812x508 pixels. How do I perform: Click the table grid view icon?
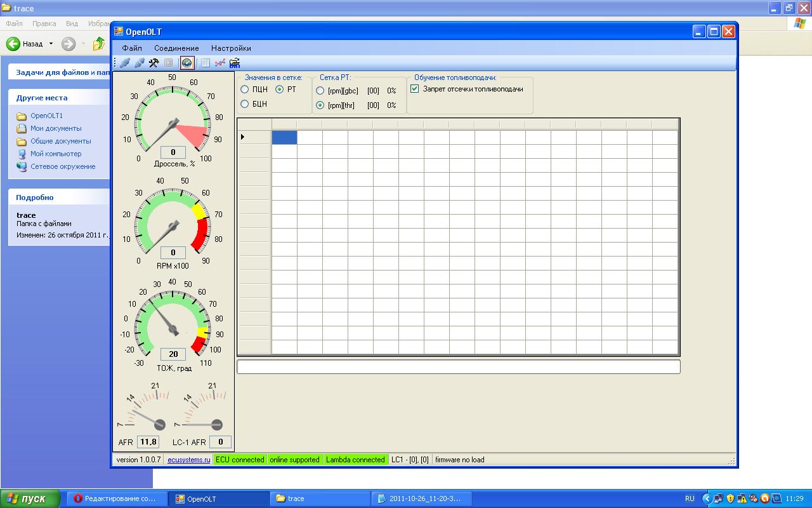coord(206,63)
